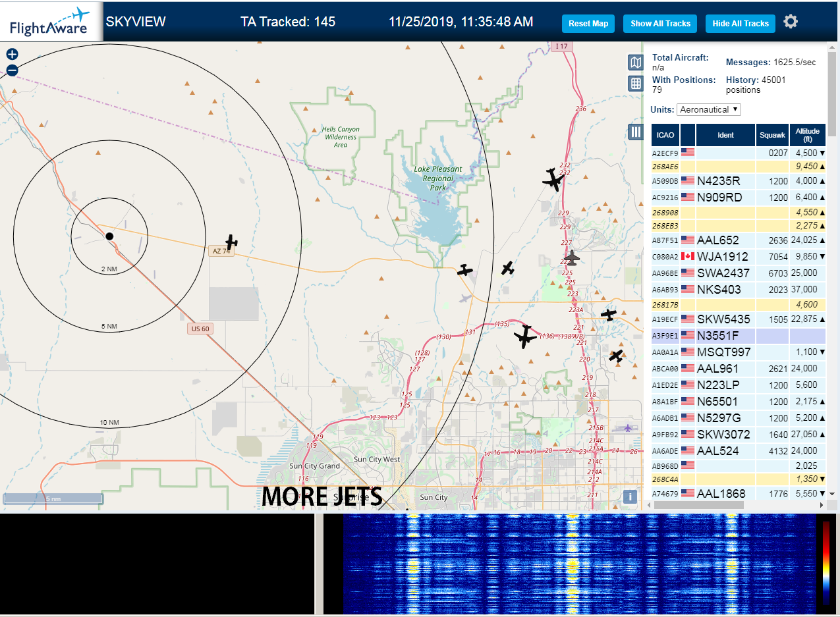
Task: Select aircraft row MSQT997
Action: pos(739,352)
